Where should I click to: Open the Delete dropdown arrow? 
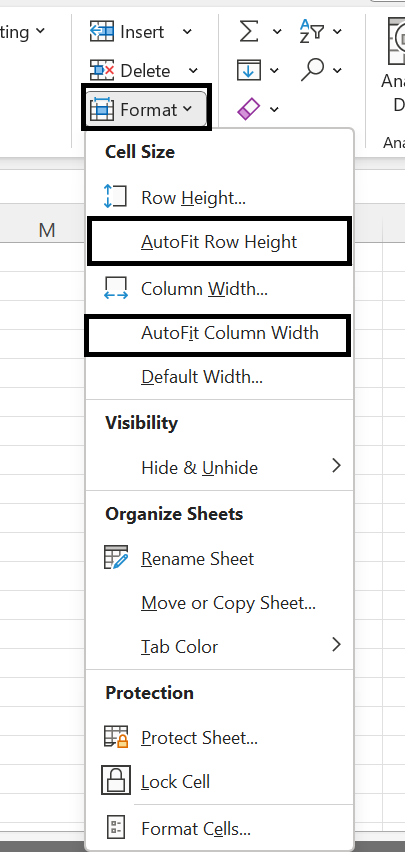tap(193, 71)
